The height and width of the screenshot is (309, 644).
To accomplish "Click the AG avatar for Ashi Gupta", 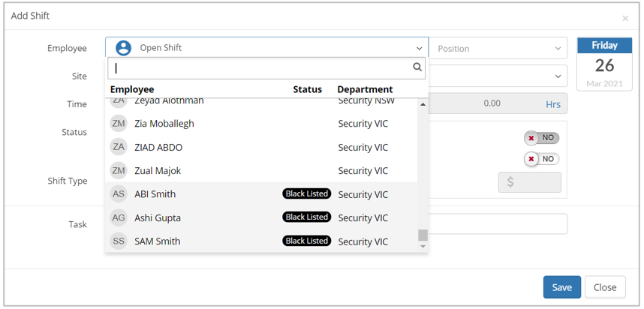I will click(x=119, y=217).
